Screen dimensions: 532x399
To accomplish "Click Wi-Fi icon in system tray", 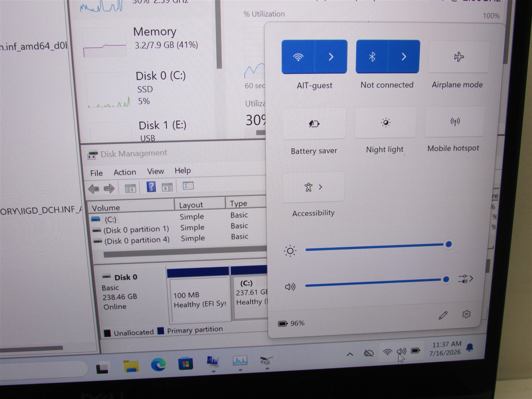I will [x=387, y=352].
